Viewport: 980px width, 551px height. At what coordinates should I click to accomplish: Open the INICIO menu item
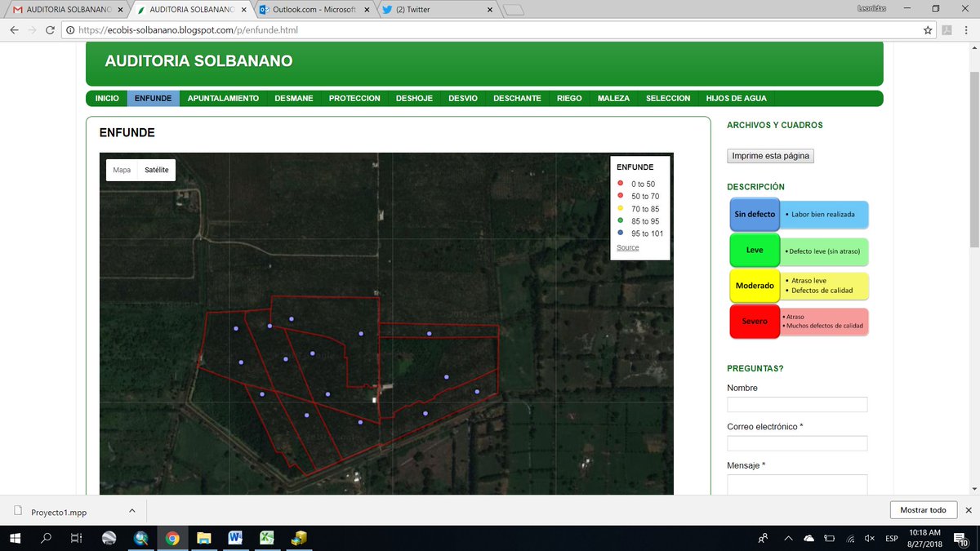point(107,98)
